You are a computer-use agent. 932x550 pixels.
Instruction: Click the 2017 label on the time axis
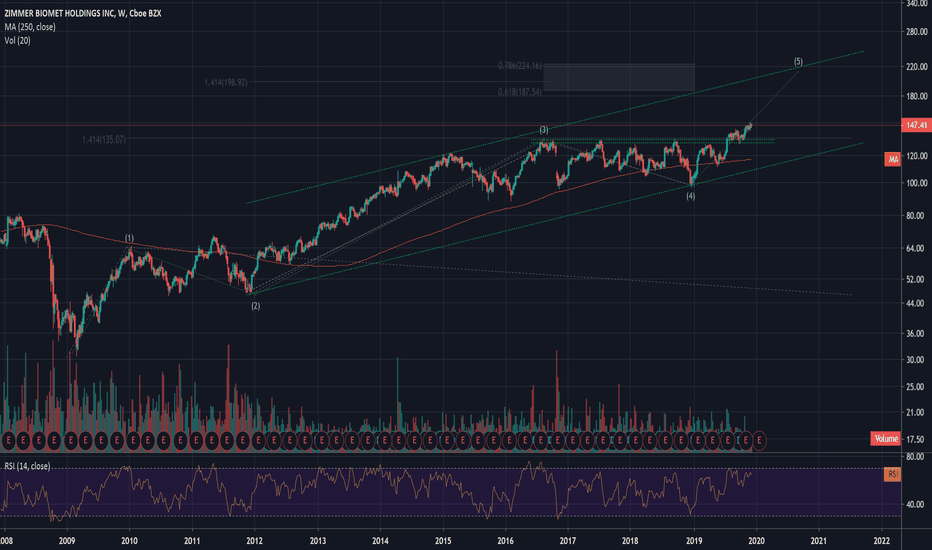pyautogui.click(x=568, y=540)
